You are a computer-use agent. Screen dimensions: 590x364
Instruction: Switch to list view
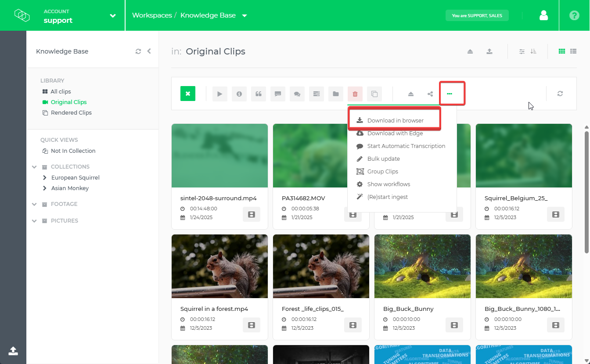point(573,51)
